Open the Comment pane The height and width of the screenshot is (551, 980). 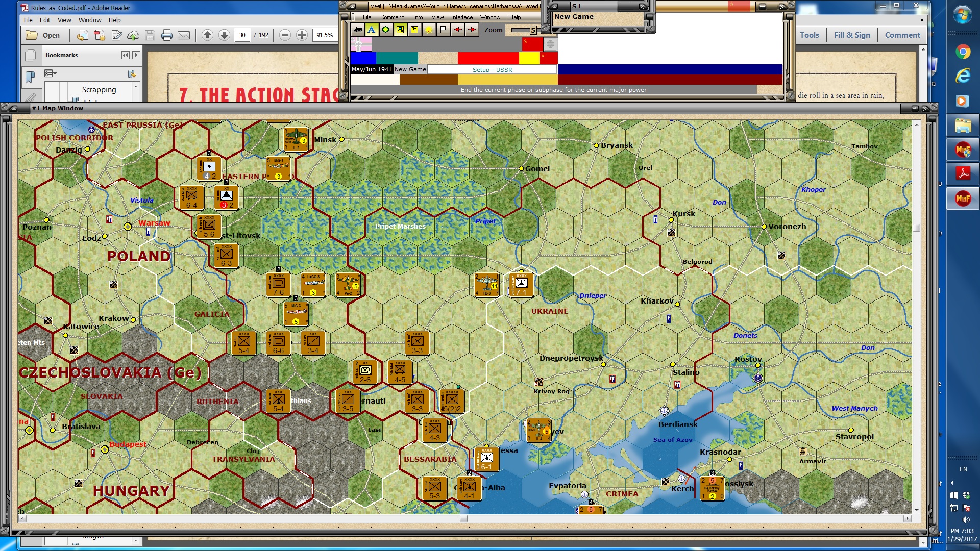click(902, 35)
